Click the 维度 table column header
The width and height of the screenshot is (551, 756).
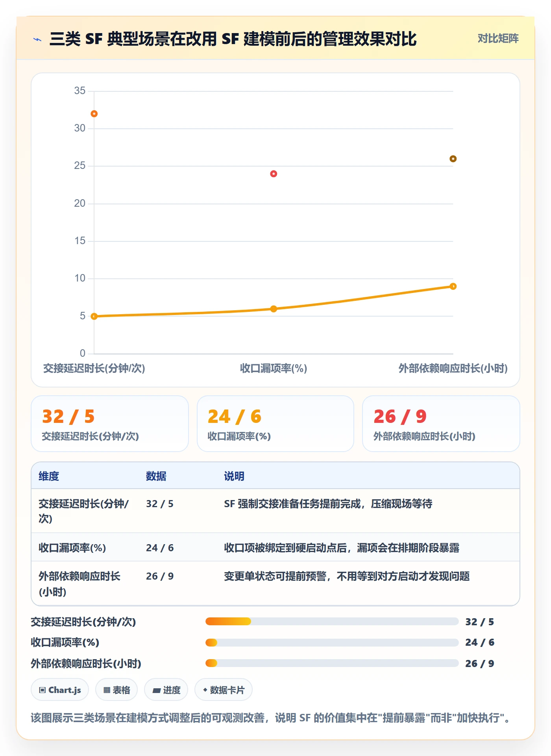[x=49, y=476]
